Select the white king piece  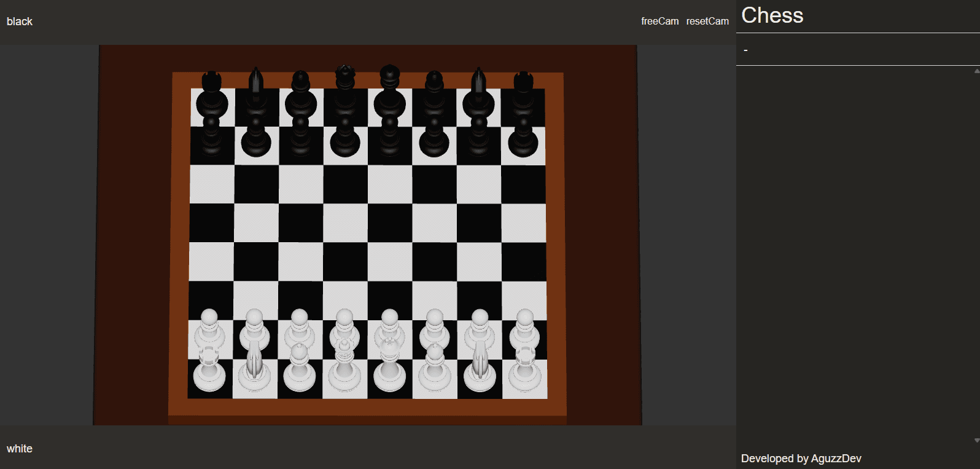pos(389,371)
